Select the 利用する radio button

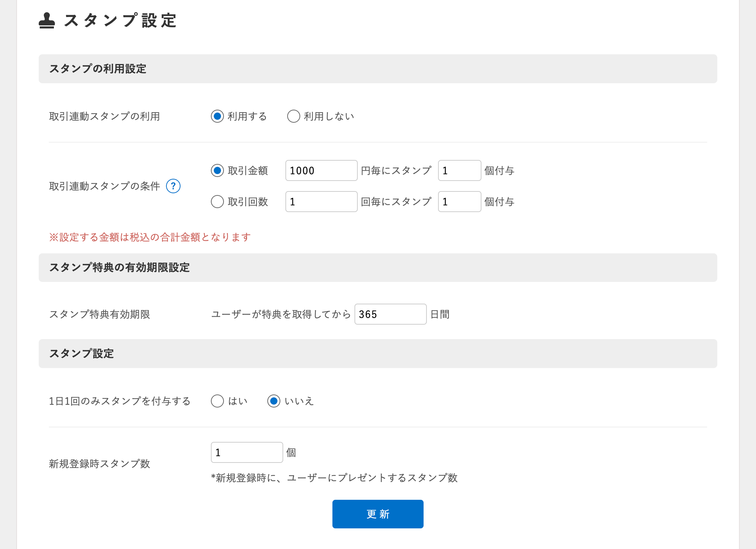click(217, 116)
